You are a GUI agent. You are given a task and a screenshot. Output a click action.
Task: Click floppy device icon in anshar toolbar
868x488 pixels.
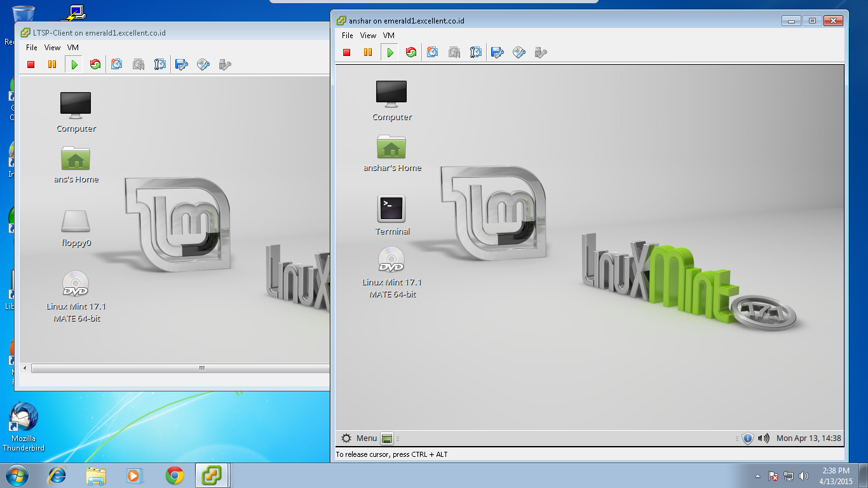point(498,52)
